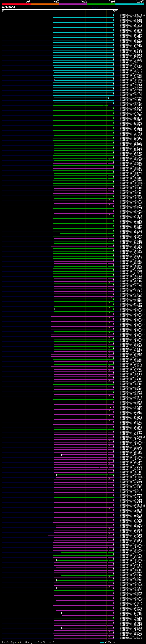The width and height of the screenshot is (146, 644).
Task: Open hit UniRef100_C6TLS1
Action: click(131, 25)
